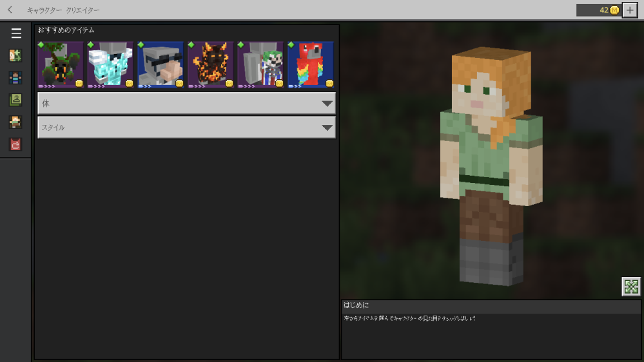Screen dimensions: 644x362
Task: Click the はじめに heading
Action: 356,305
